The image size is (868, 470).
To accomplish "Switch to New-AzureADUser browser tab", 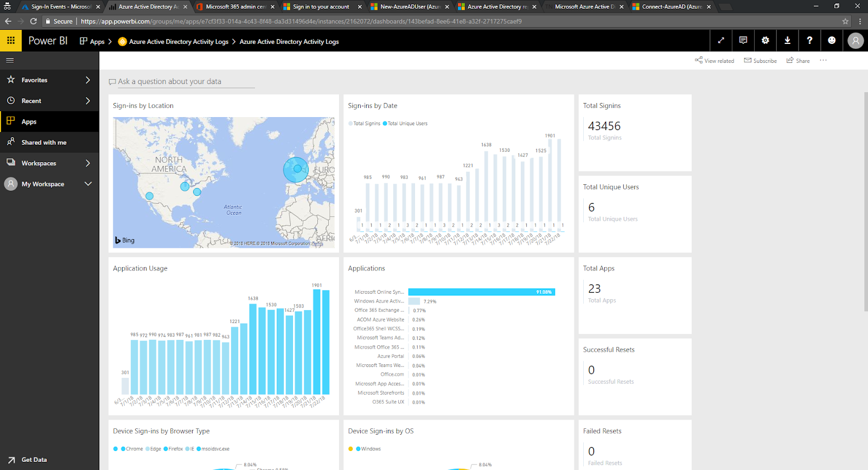I will click(x=410, y=7).
